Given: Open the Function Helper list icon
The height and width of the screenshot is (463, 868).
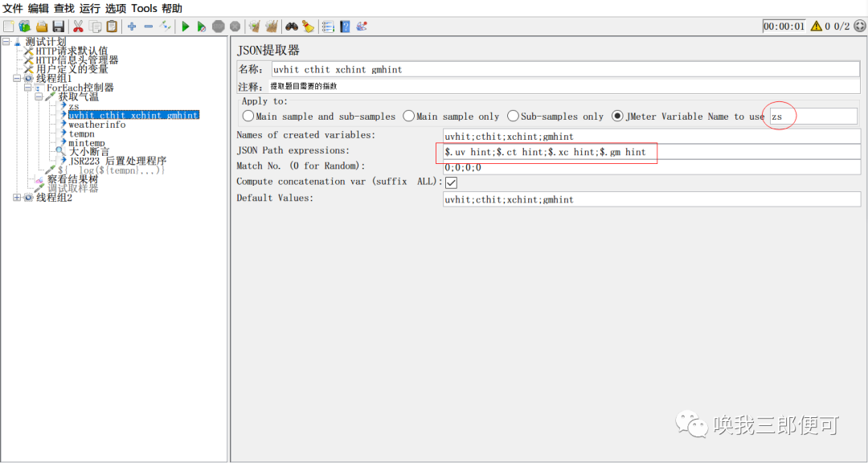Looking at the screenshot, I should (x=328, y=26).
